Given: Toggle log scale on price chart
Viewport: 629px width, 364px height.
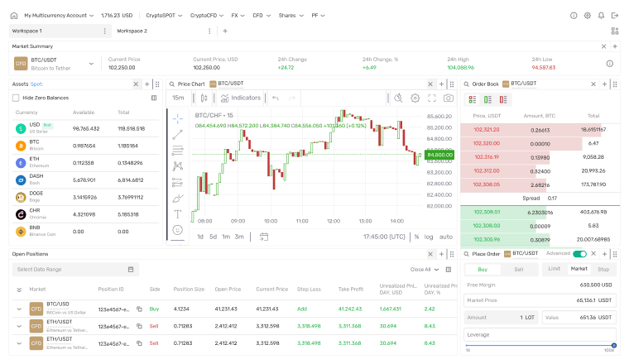Looking at the screenshot, I should coord(429,237).
